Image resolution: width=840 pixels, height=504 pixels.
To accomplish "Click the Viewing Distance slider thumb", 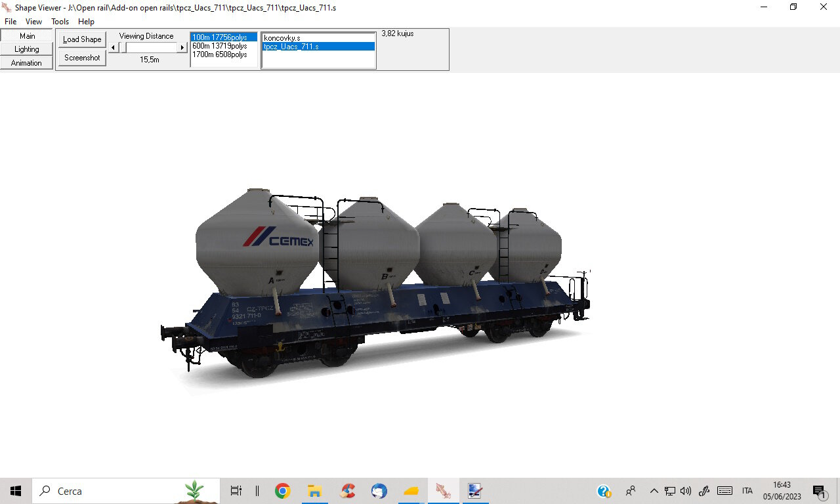I will [122, 47].
